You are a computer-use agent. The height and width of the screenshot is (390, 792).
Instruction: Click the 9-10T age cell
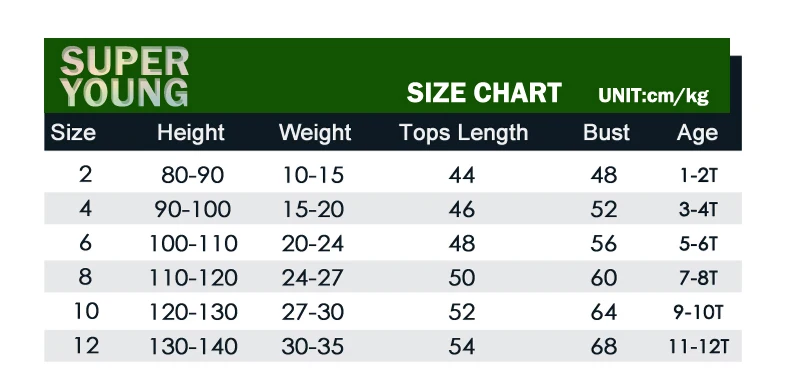pyautogui.click(x=698, y=312)
